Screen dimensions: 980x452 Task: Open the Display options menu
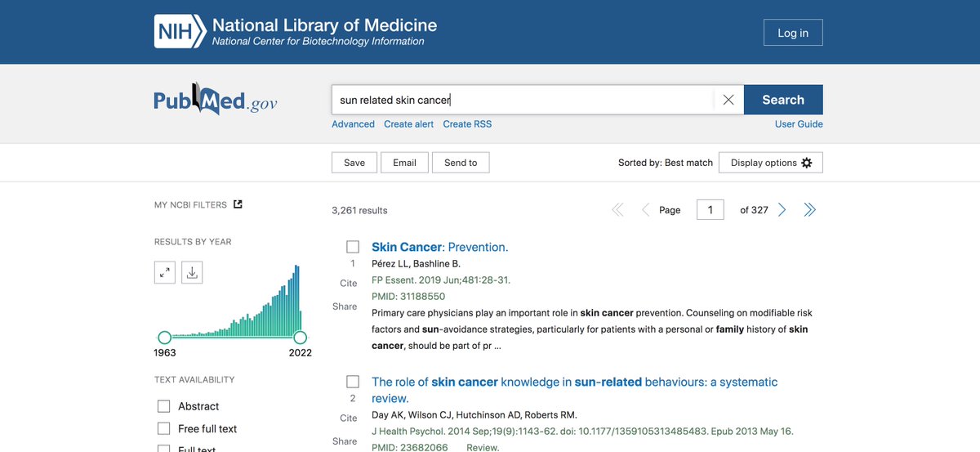771,163
